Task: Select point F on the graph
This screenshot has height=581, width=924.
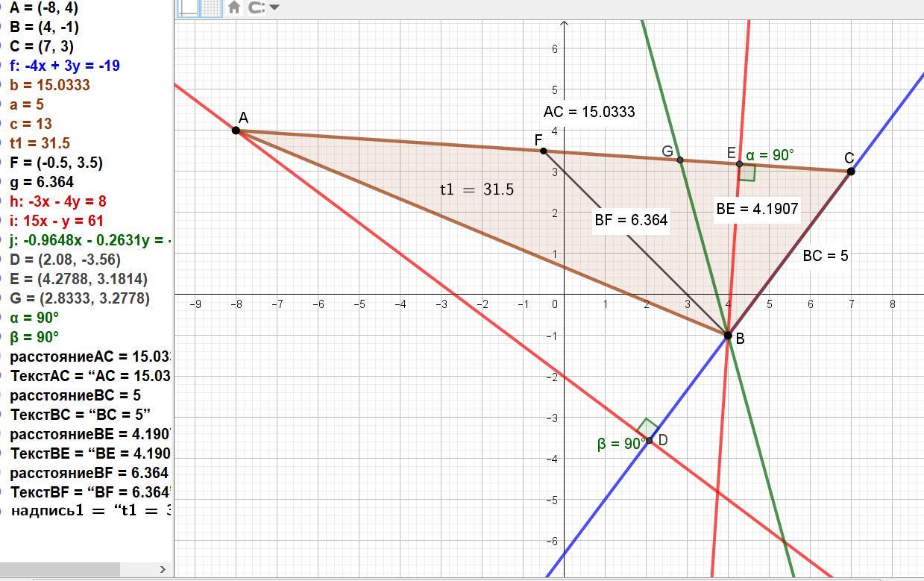Action: pos(543,151)
